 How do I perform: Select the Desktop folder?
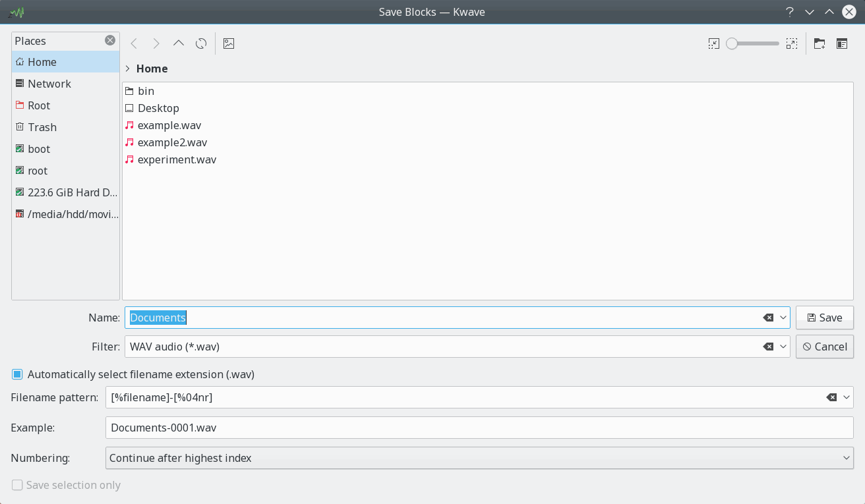tap(152, 108)
